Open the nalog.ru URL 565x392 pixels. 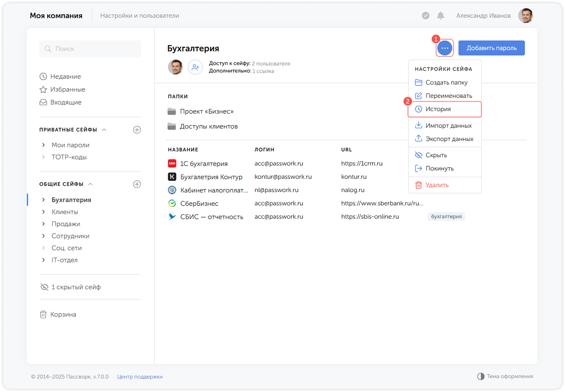click(x=353, y=190)
